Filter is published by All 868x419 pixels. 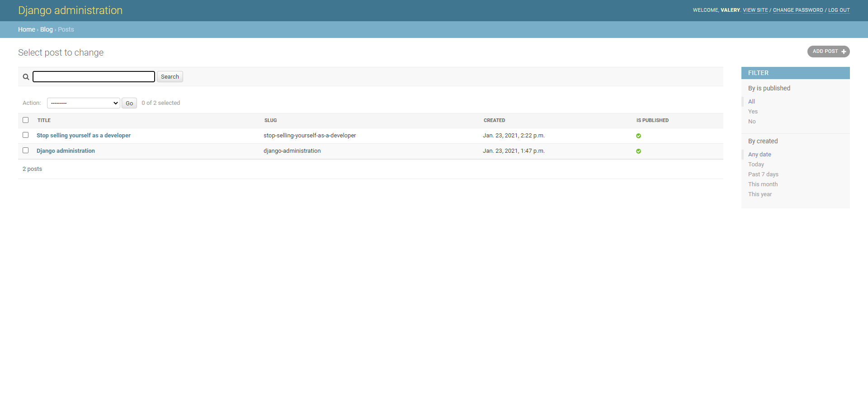tap(751, 102)
